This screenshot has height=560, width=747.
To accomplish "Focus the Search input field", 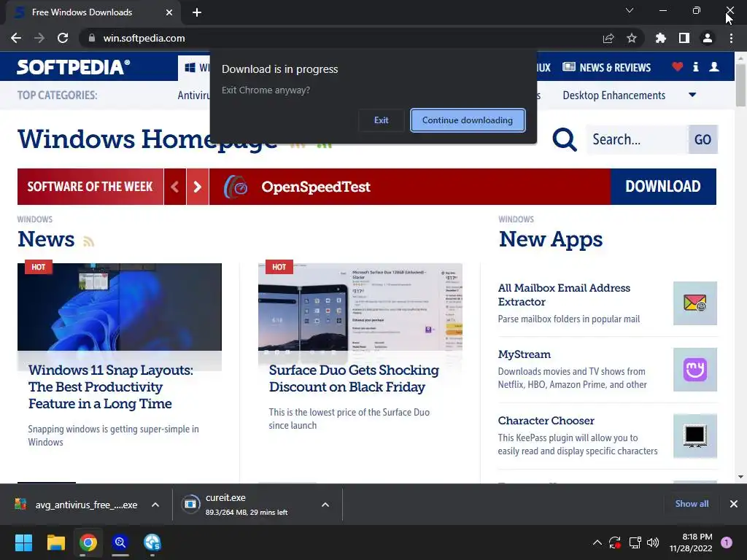I will [x=638, y=139].
